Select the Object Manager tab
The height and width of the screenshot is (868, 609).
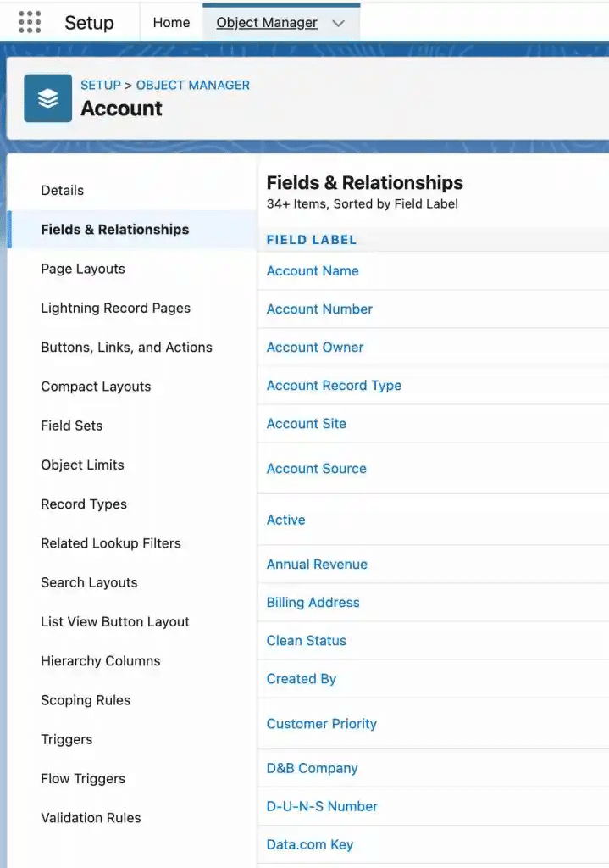pyautogui.click(x=267, y=23)
